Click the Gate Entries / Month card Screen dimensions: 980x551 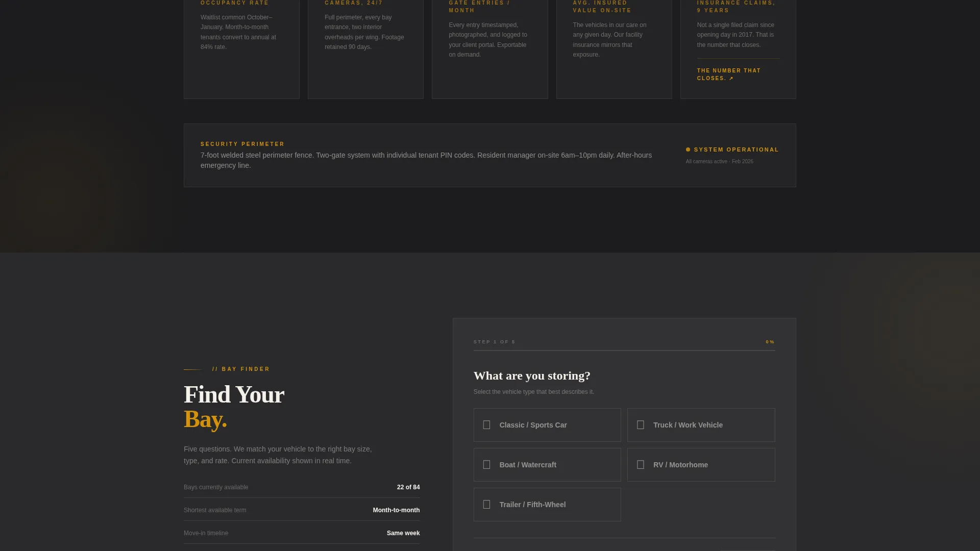pos(489,49)
